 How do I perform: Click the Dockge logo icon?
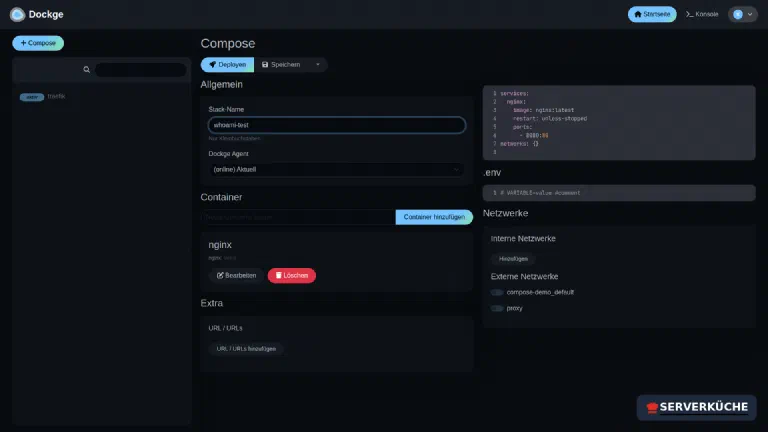point(17,14)
